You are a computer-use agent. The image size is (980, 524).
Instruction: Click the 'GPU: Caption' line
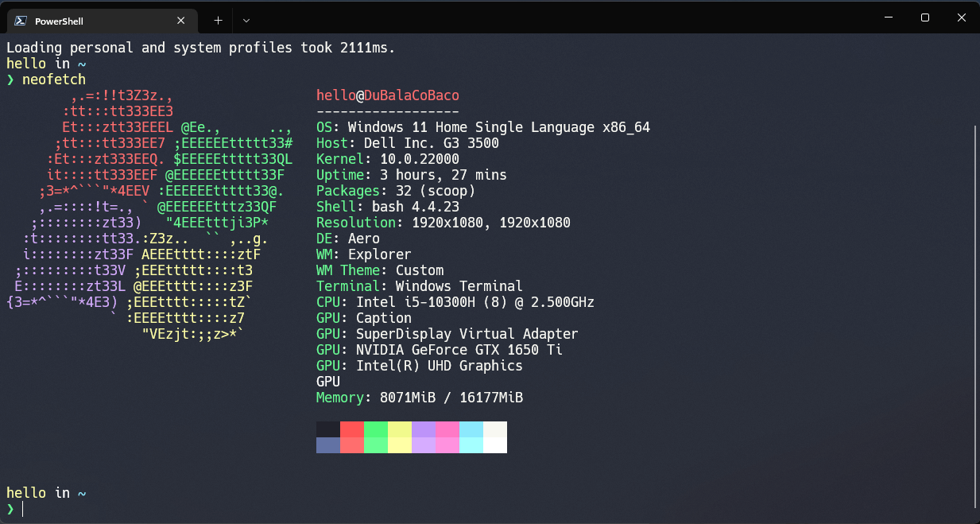364,318
